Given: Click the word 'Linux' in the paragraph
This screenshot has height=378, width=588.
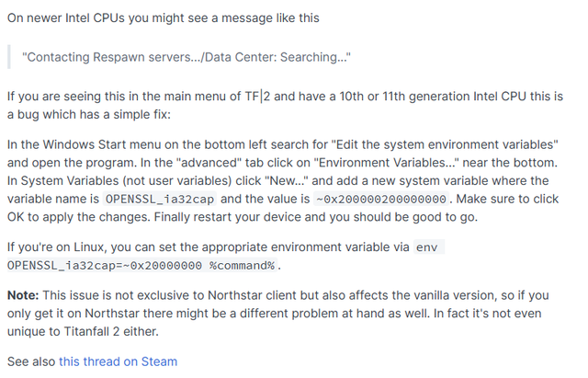Looking at the screenshot, I should click(x=88, y=247).
